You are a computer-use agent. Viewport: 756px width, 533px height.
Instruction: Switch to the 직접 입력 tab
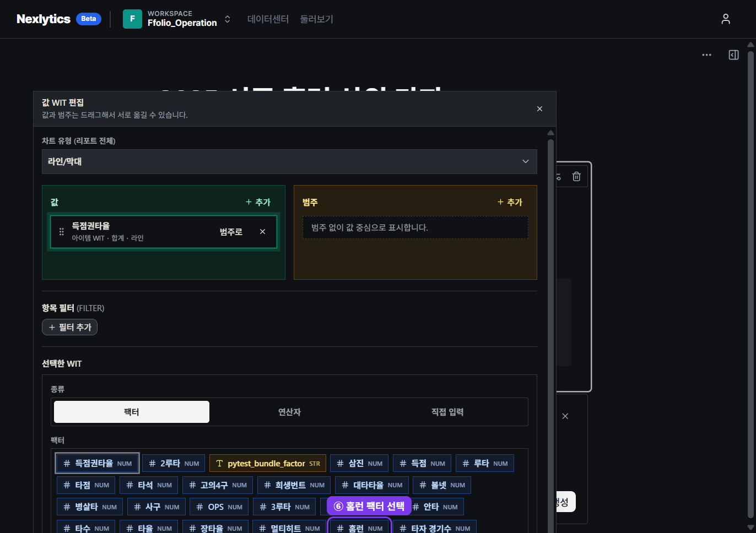pos(447,412)
